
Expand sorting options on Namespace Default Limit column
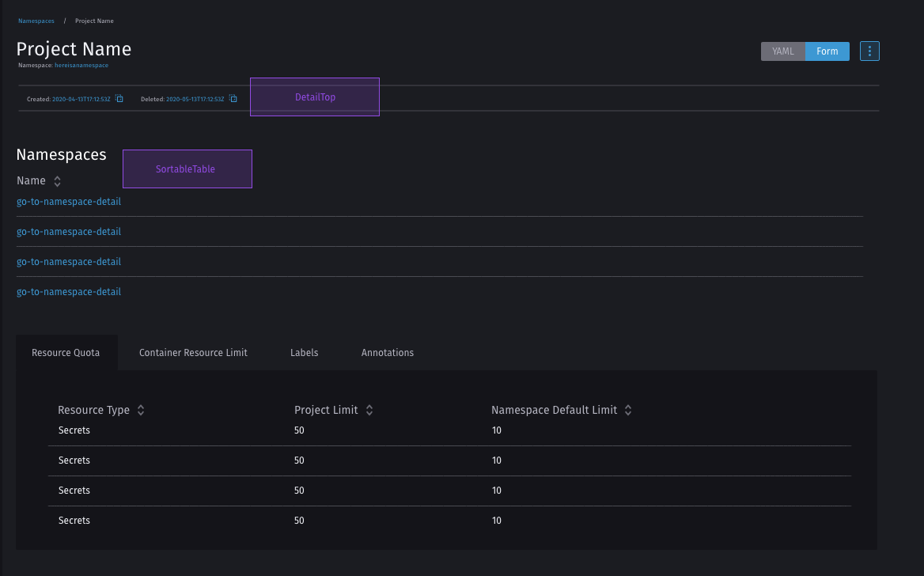point(627,410)
